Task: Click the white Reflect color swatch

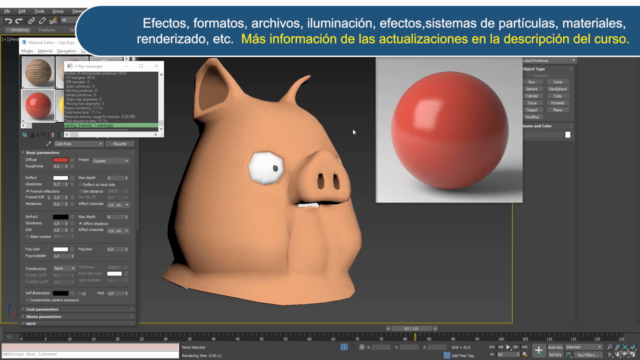Action: tap(60, 178)
